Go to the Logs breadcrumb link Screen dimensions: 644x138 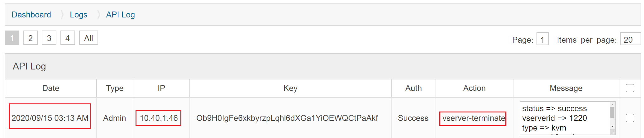[x=79, y=15]
